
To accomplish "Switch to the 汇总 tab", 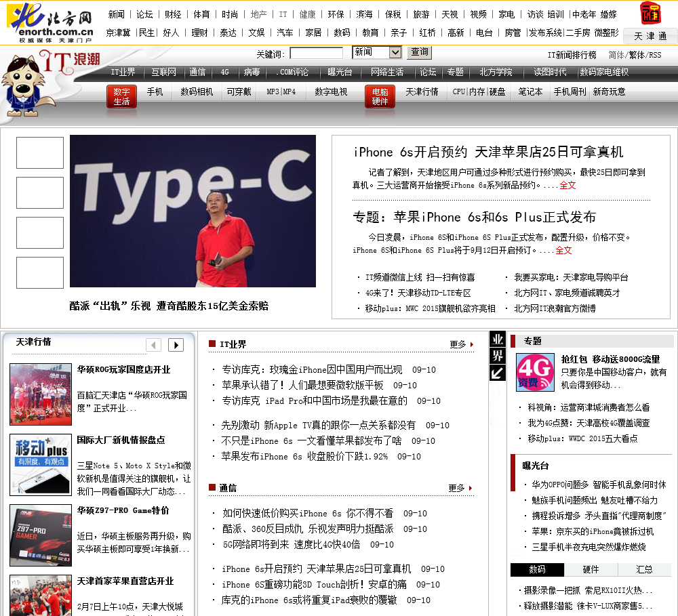I will click(x=644, y=570).
